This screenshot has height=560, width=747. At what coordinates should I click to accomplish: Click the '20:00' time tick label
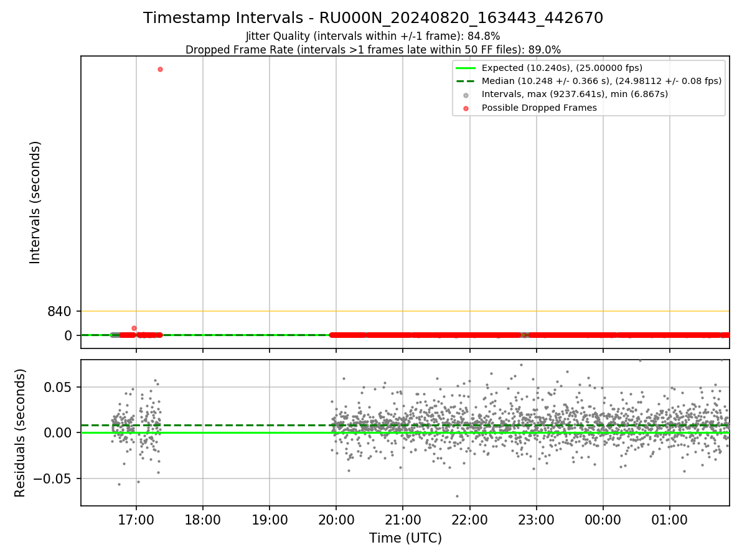pos(336,519)
